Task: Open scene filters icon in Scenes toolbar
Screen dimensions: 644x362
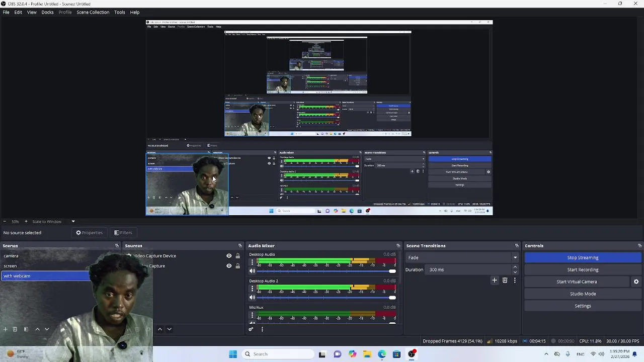Action: coord(26,329)
